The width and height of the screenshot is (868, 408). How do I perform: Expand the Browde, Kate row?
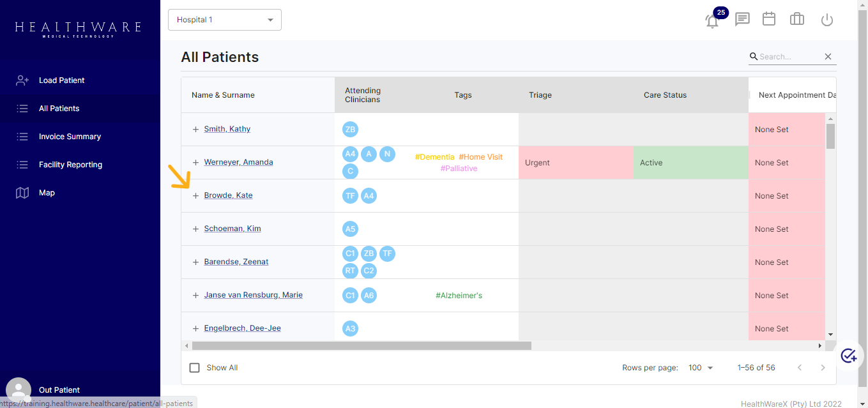pyautogui.click(x=196, y=196)
